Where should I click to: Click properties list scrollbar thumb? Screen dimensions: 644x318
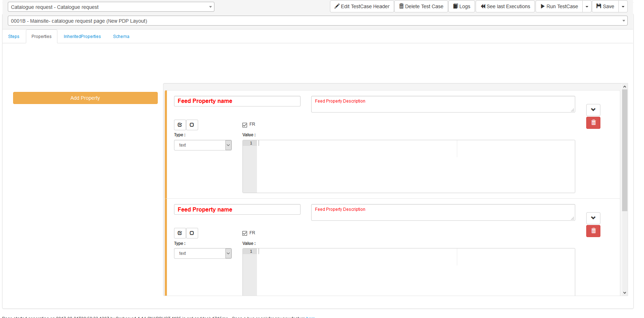[625, 150]
